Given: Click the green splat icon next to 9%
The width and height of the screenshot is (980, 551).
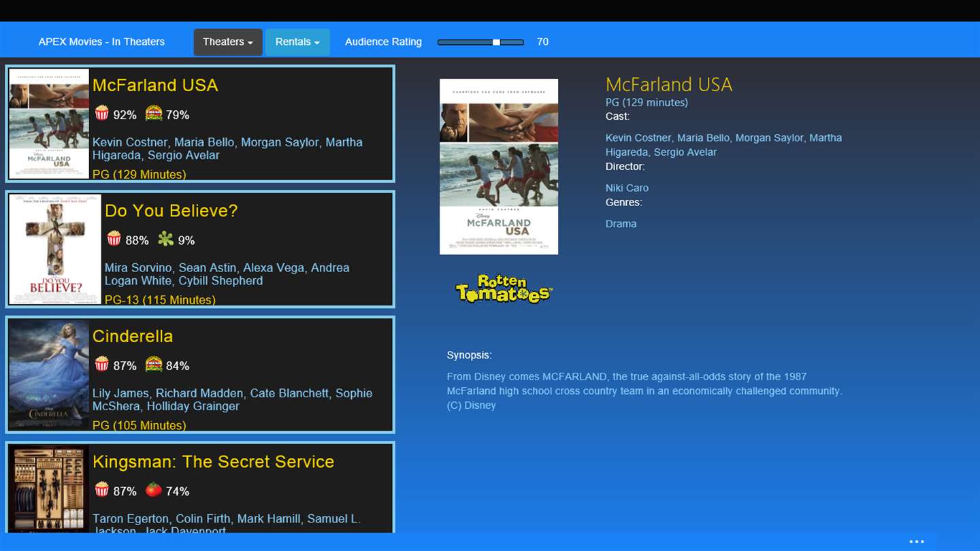Looking at the screenshot, I should [x=165, y=239].
